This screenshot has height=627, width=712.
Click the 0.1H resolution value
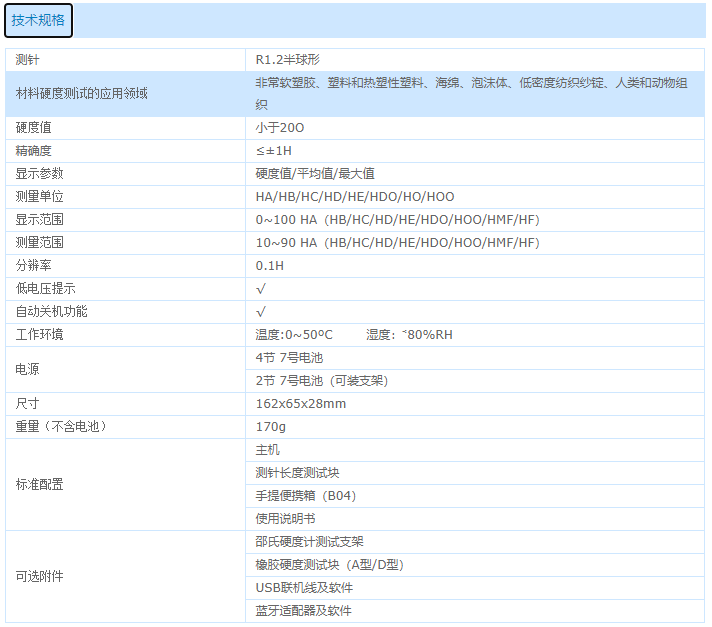(x=270, y=266)
